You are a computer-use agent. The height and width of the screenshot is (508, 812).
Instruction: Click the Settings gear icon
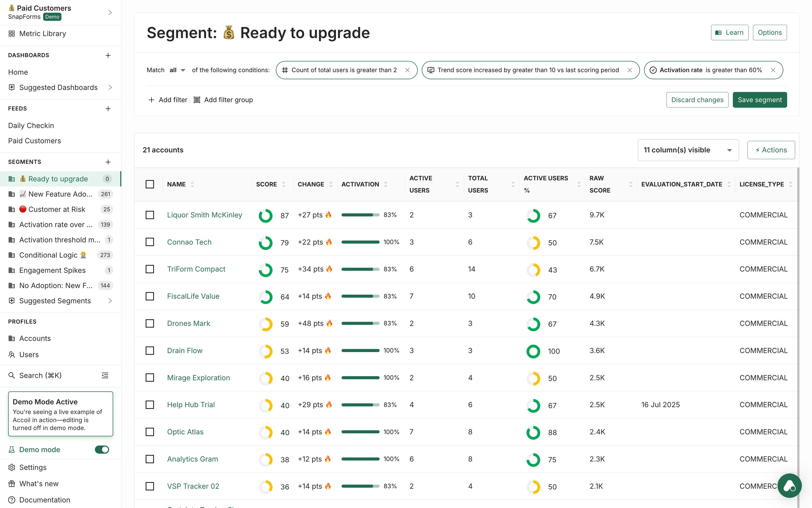tap(12, 467)
